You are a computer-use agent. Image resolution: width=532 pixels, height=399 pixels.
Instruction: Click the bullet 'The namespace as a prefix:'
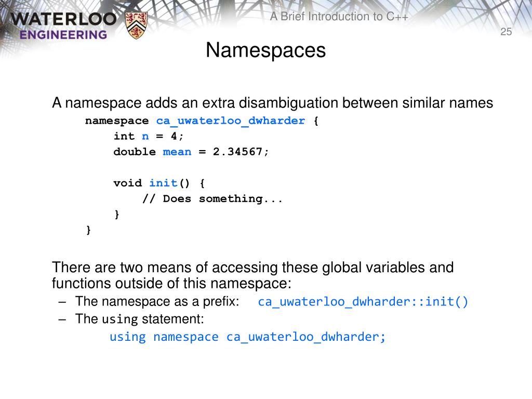click(x=157, y=301)
